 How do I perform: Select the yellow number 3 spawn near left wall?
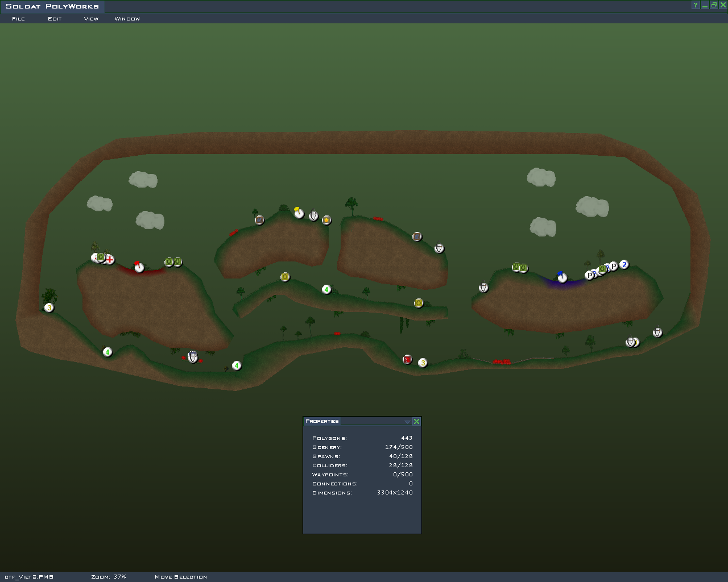pyautogui.click(x=49, y=307)
